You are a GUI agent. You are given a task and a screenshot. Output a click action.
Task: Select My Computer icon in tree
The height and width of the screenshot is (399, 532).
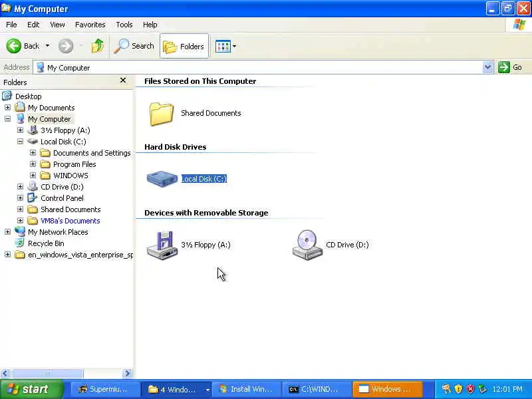(21, 119)
